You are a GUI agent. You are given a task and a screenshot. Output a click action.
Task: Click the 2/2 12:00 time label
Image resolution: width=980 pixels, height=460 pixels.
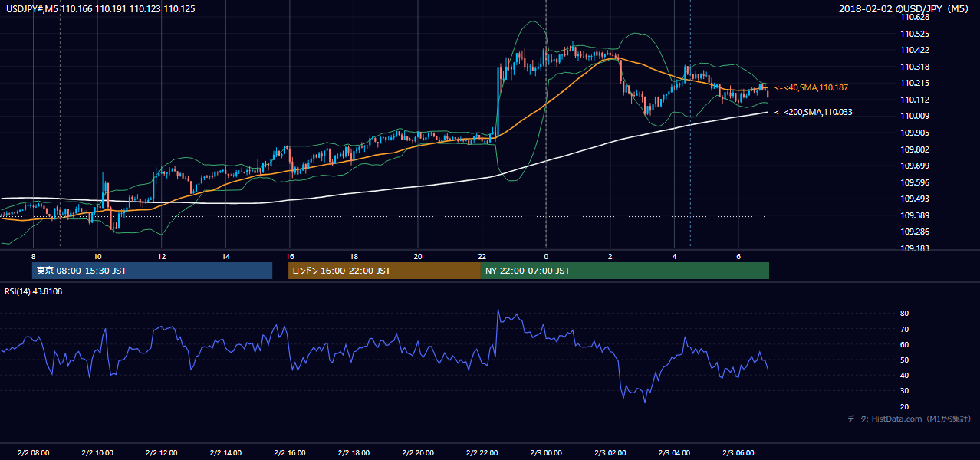161,453
